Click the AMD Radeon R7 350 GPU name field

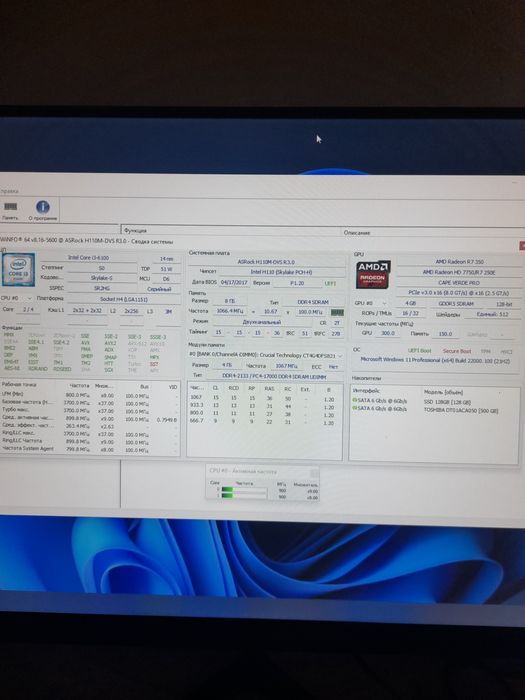pyautogui.click(x=459, y=262)
